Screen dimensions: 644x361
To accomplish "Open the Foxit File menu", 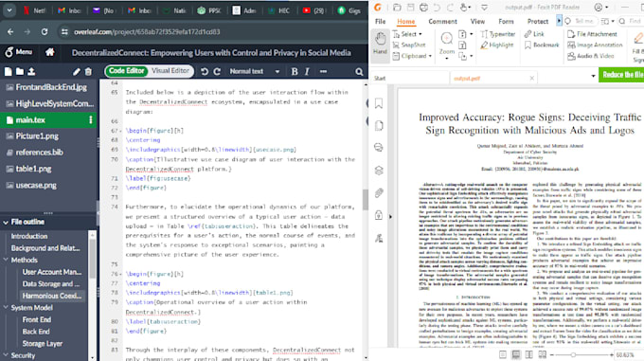I will (381, 22).
